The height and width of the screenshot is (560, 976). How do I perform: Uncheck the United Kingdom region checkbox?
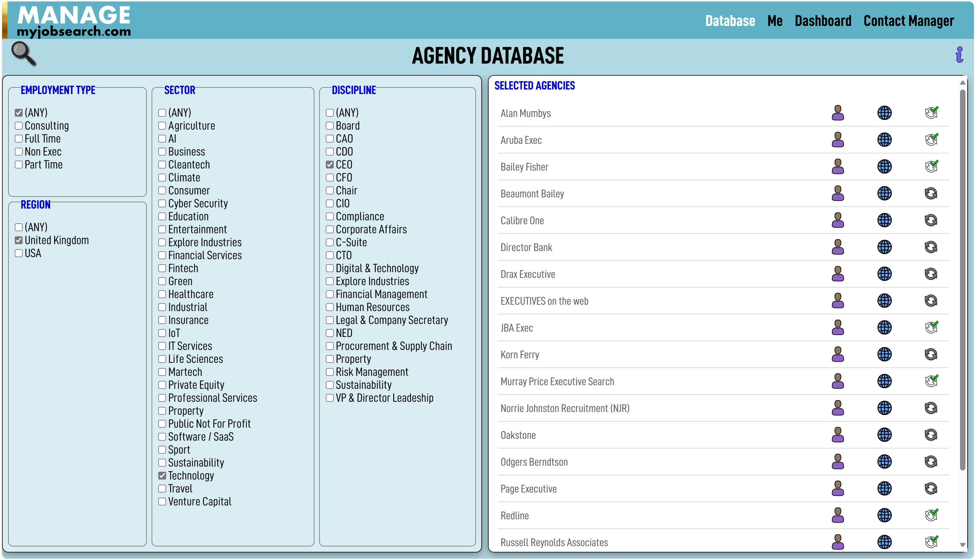(18, 241)
